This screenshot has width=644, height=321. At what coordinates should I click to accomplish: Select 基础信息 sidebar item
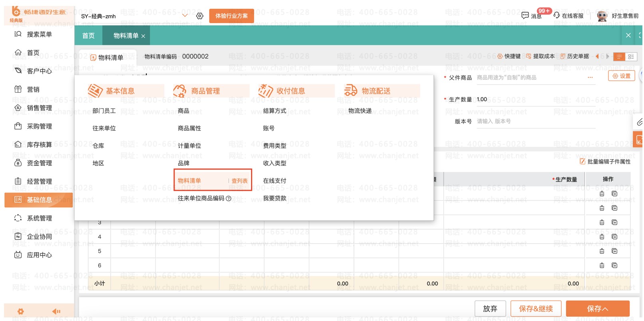(39, 200)
